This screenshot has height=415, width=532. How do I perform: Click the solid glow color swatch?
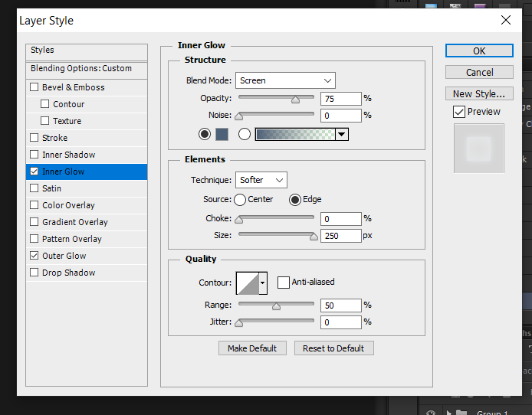222,134
